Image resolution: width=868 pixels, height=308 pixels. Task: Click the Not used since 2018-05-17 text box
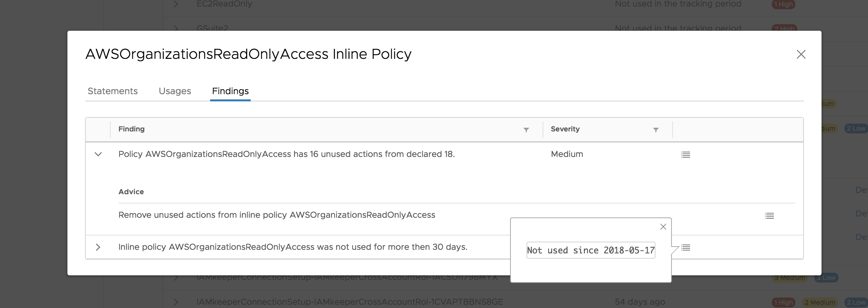[590, 250]
